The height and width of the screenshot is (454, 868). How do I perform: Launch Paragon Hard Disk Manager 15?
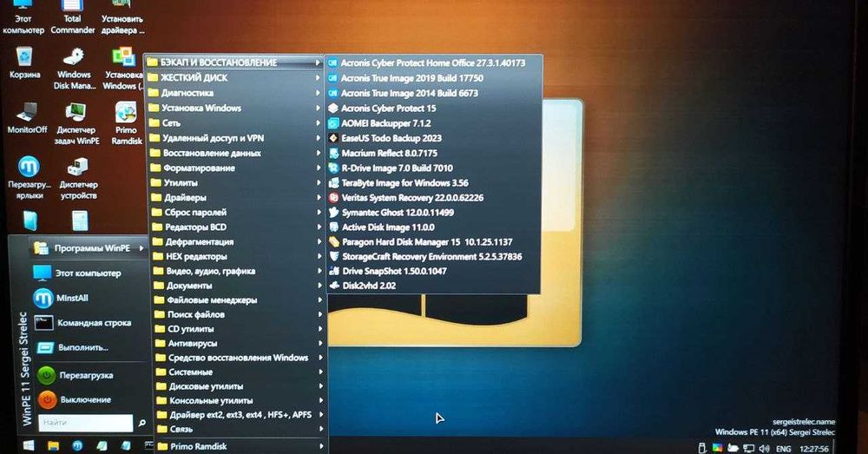(x=433, y=242)
